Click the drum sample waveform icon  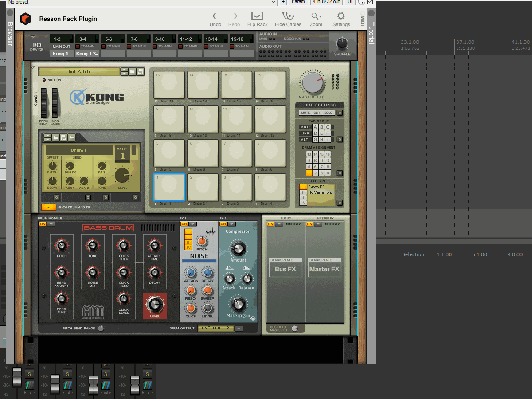(71, 138)
